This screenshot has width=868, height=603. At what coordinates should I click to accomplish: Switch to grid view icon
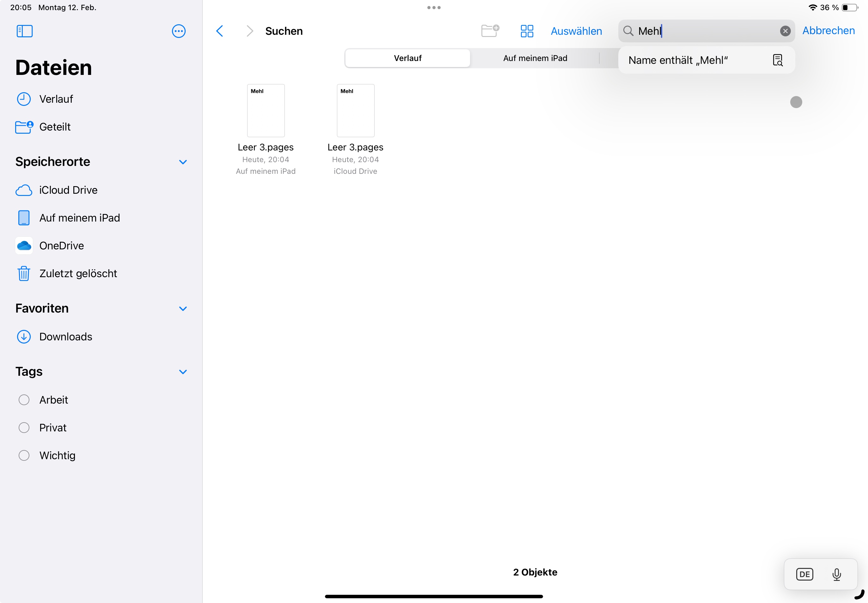click(526, 31)
